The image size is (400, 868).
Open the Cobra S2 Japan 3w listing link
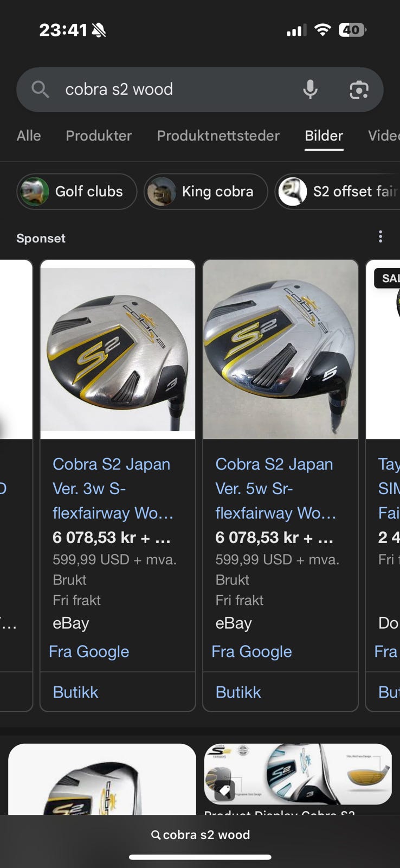(113, 488)
